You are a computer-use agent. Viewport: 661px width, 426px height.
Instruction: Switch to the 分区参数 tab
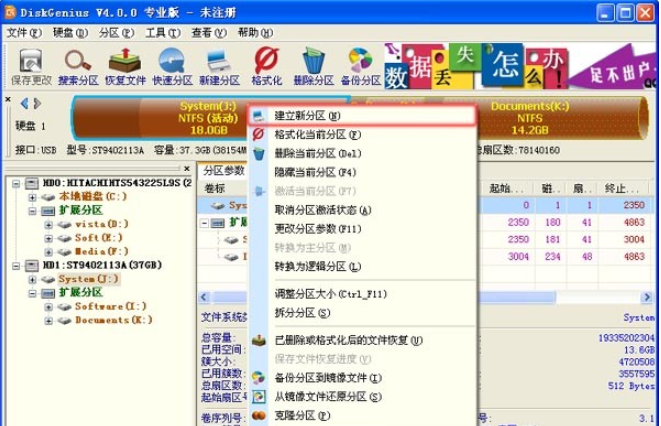pos(223,171)
